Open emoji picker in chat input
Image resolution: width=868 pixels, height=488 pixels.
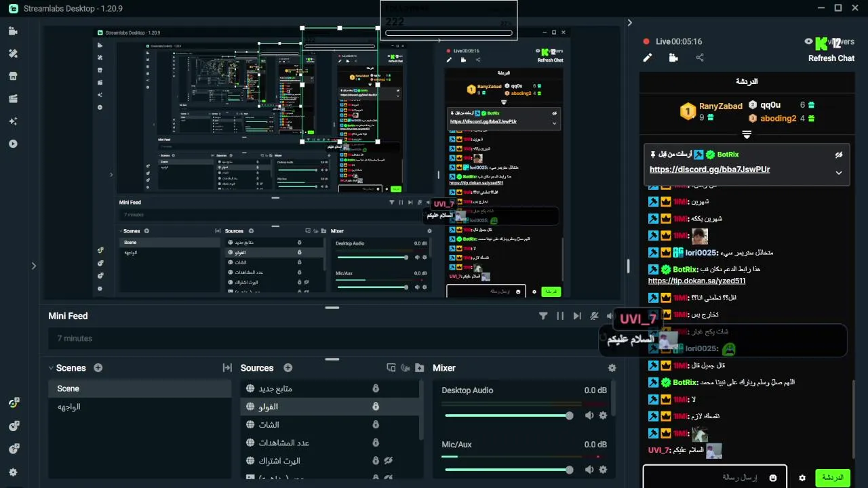click(x=772, y=478)
